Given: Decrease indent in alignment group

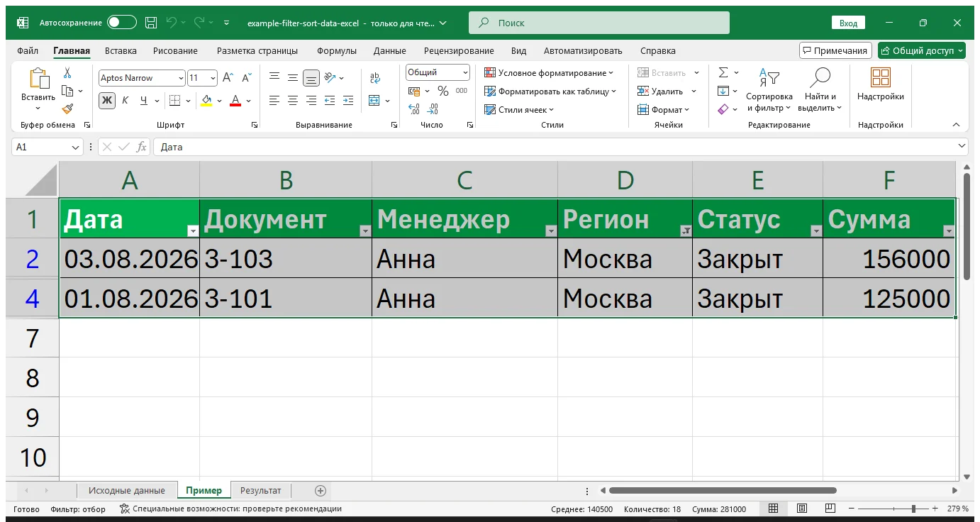Looking at the screenshot, I should pos(330,101).
